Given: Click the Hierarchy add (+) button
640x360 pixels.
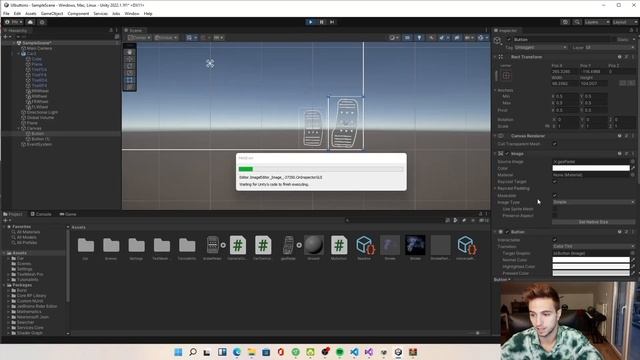Looking at the screenshot, I should pos(6,37).
